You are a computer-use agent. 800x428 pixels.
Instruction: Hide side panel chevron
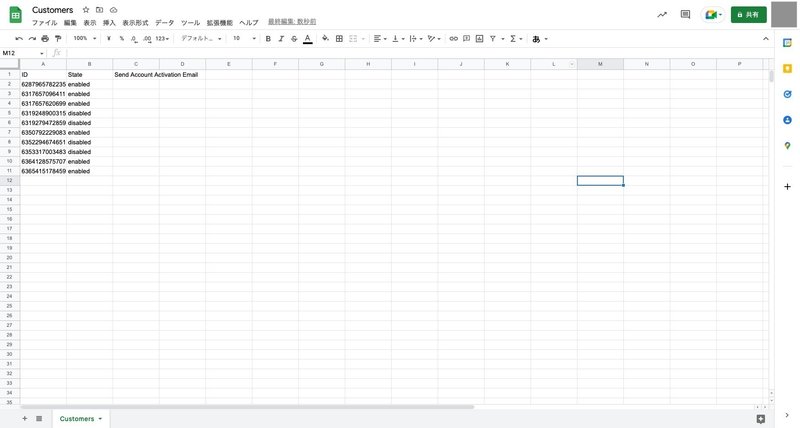coord(787,416)
